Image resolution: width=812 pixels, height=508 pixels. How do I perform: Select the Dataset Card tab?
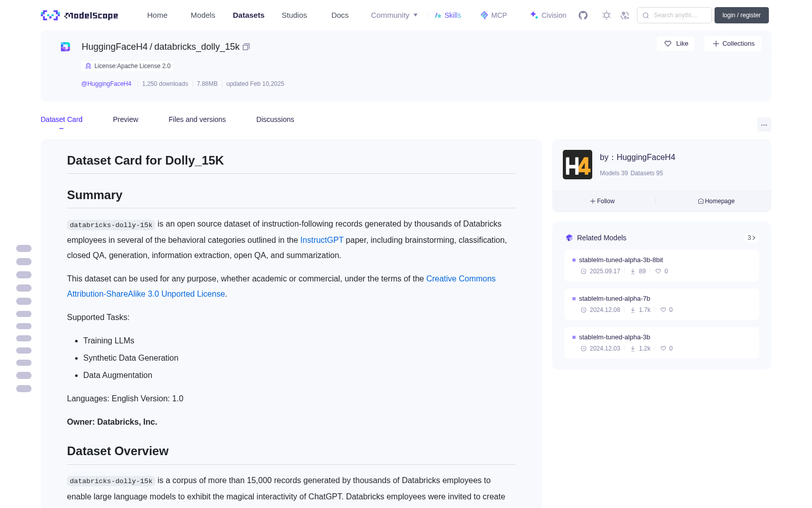pos(61,119)
